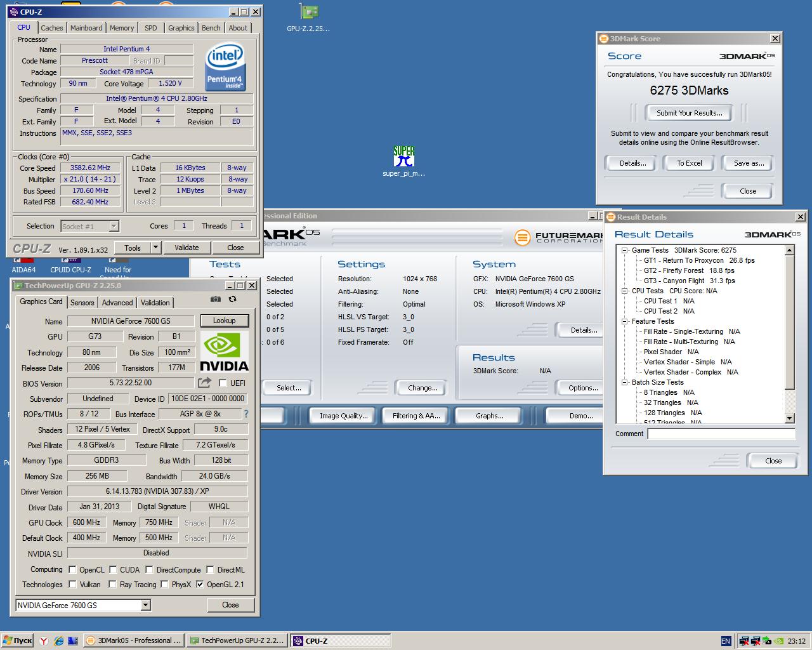
Task: Open the Socket #1 selection dropdown
Action: point(114,226)
